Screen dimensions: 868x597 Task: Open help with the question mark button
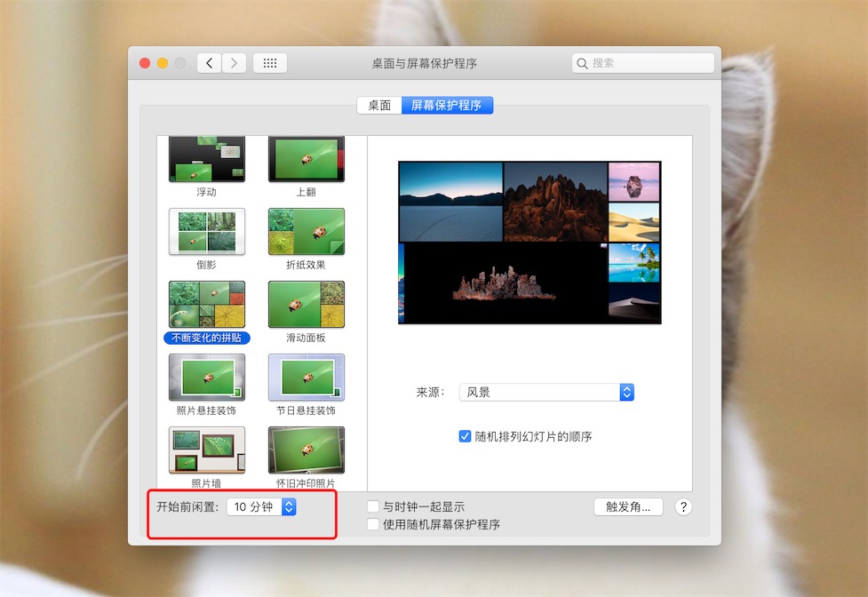tap(683, 506)
